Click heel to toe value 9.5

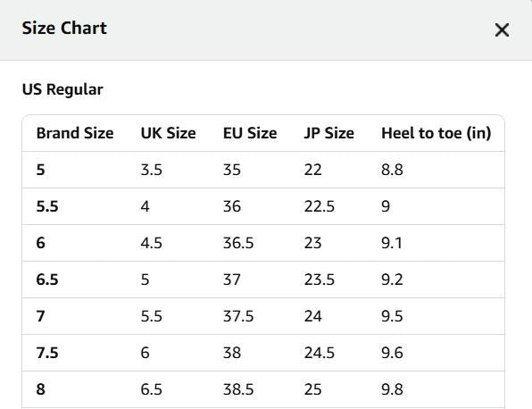coord(392,316)
